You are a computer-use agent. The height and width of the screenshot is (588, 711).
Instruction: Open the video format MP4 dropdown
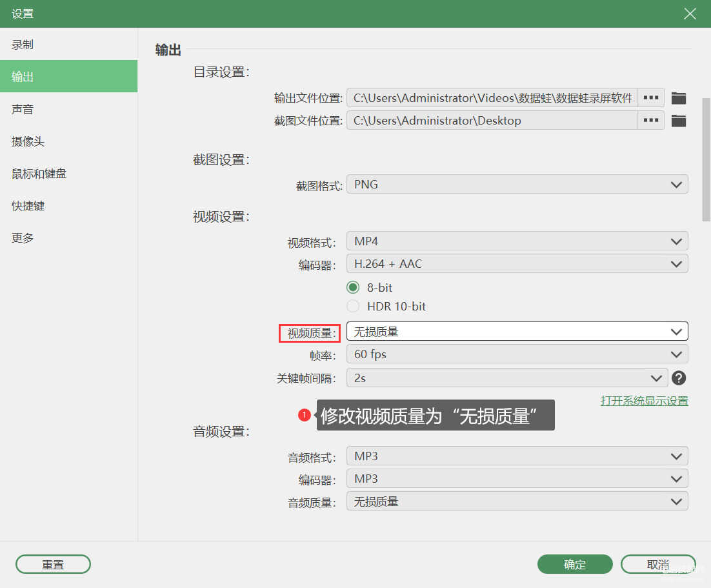click(x=517, y=241)
